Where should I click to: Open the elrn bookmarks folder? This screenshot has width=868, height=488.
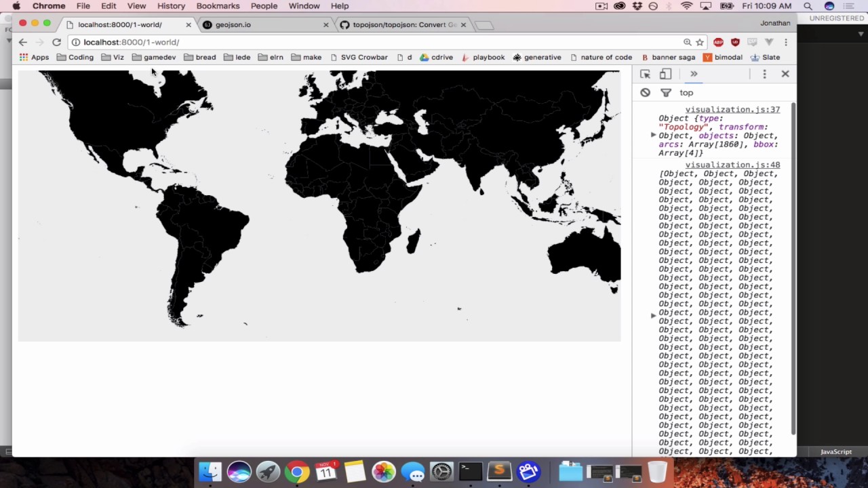click(x=271, y=58)
